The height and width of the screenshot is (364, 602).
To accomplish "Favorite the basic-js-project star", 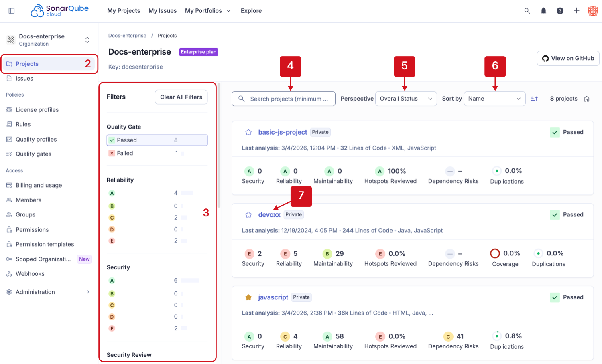I will 248,132.
